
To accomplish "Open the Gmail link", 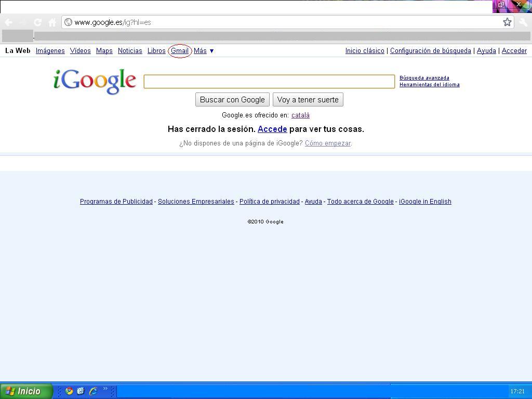I will pyautogui.click(x=179, y=50).
